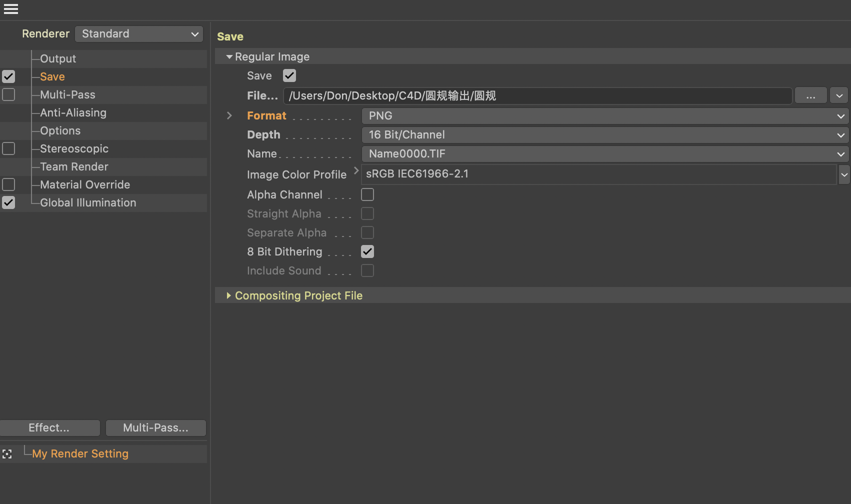
Task: Select Output in settings list
Action: pos(58,58)
